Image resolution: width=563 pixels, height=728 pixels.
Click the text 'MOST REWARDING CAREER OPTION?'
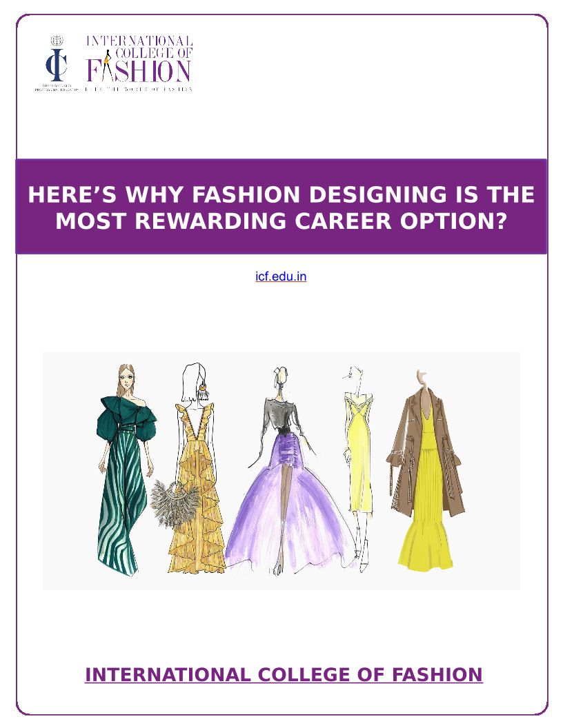click(281, 221)
